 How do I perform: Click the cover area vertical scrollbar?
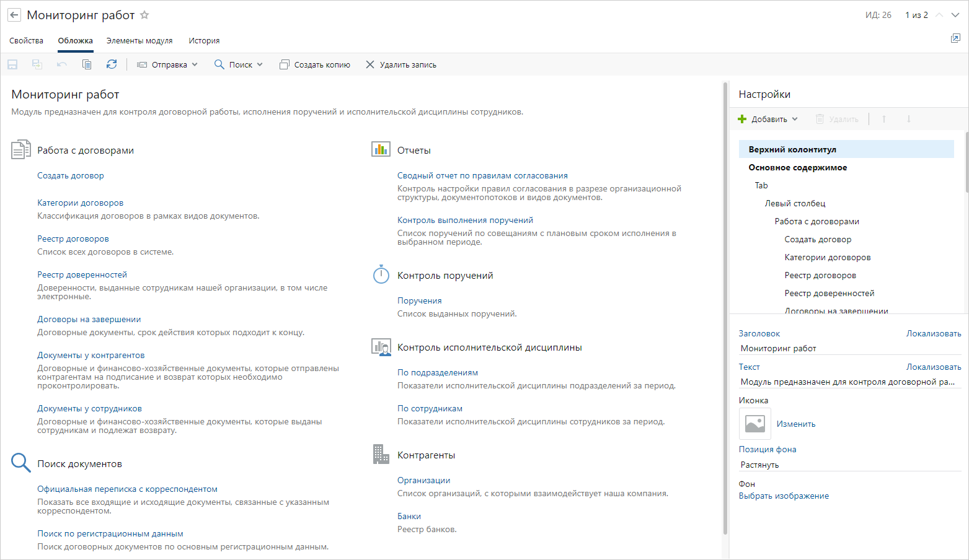click(725, 308)
